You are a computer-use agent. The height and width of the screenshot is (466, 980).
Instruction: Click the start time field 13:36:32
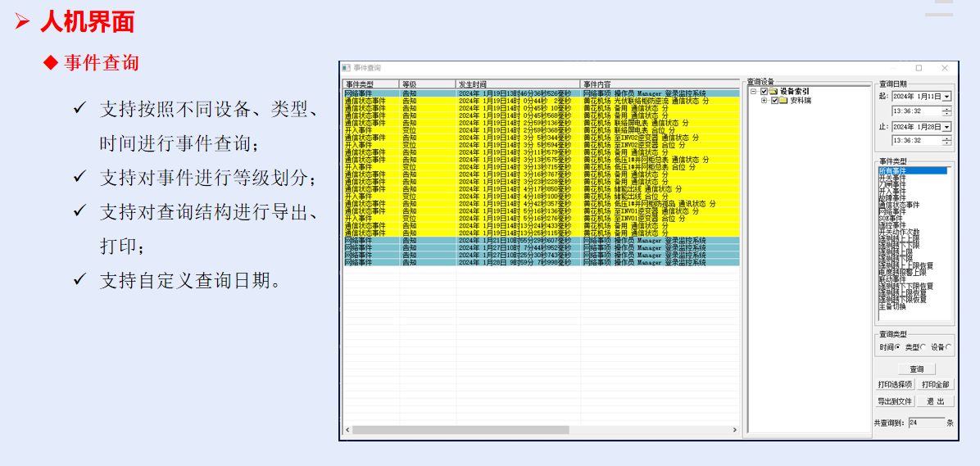pyautogui.click(x=917, y=111)
